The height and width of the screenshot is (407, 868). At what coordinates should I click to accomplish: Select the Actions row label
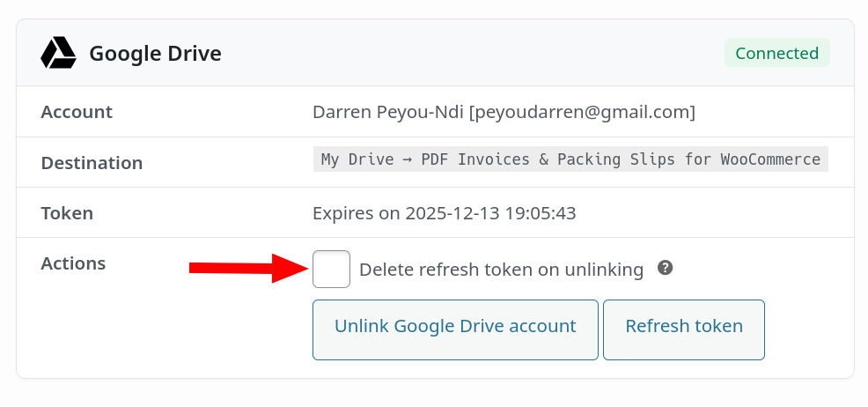tap(73, 263)
